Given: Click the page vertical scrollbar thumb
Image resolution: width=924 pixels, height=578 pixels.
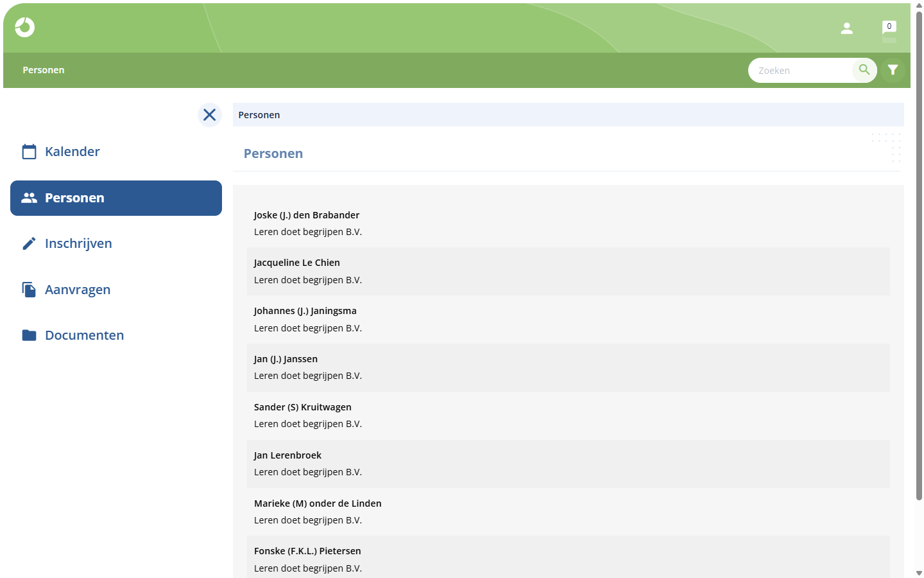Looking at the screenshot, I should click(x=919, y=256).
